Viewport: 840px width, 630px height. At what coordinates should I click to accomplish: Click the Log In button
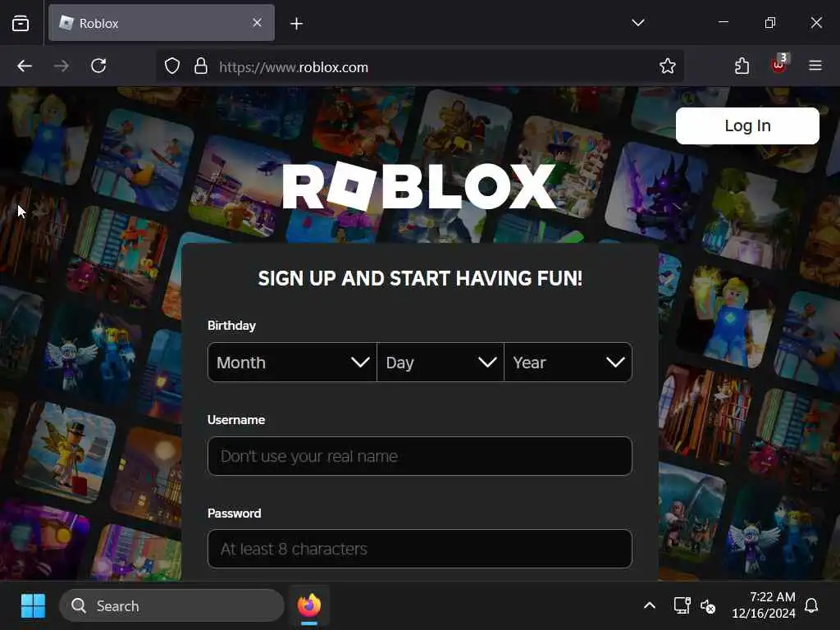(747, 126)
